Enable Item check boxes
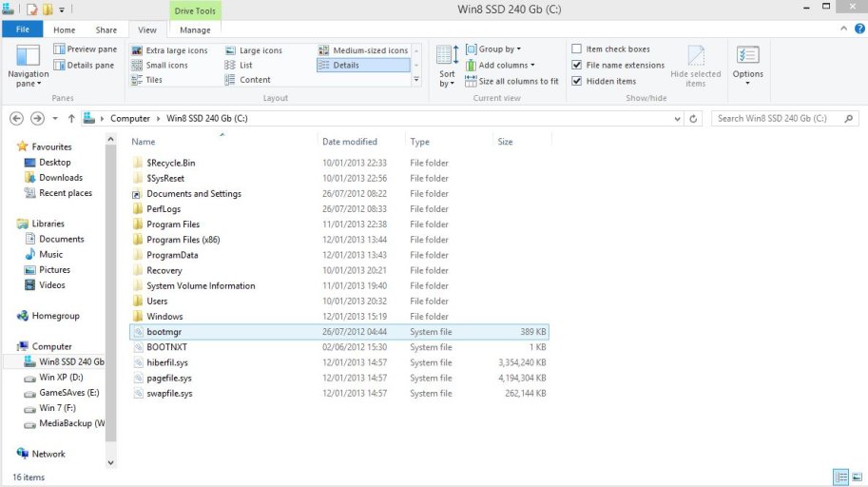This screenshot has width=868, height=487. pyautogui.click(x=576, y=49)
